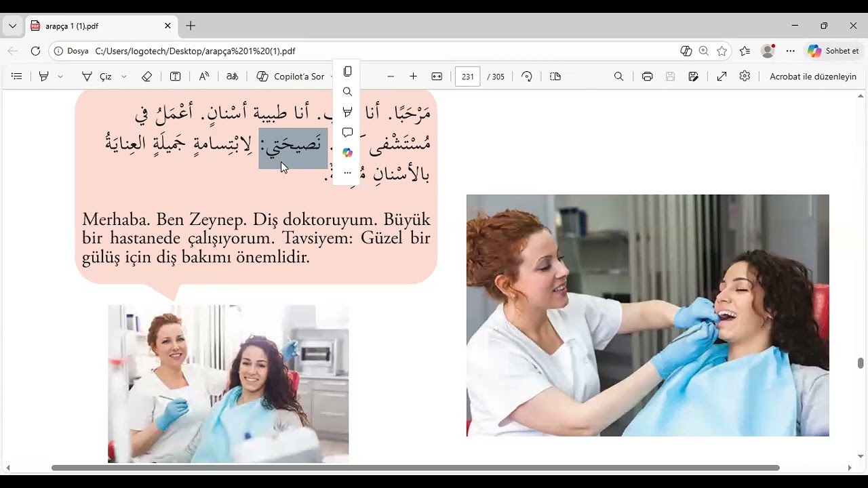The image size is (868, 488).
Task: Click Copilot'a Sor button
Action: click(x=292, y=77)
